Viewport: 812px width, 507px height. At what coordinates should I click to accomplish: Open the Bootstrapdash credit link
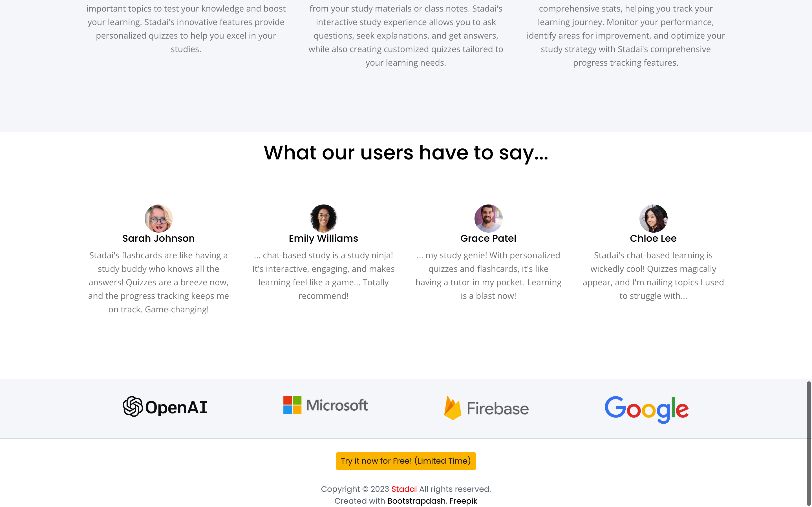[x=416, y=501]
